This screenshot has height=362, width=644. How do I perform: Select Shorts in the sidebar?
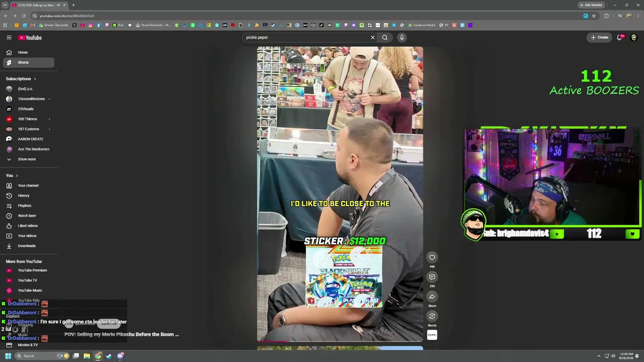point(28,62)
